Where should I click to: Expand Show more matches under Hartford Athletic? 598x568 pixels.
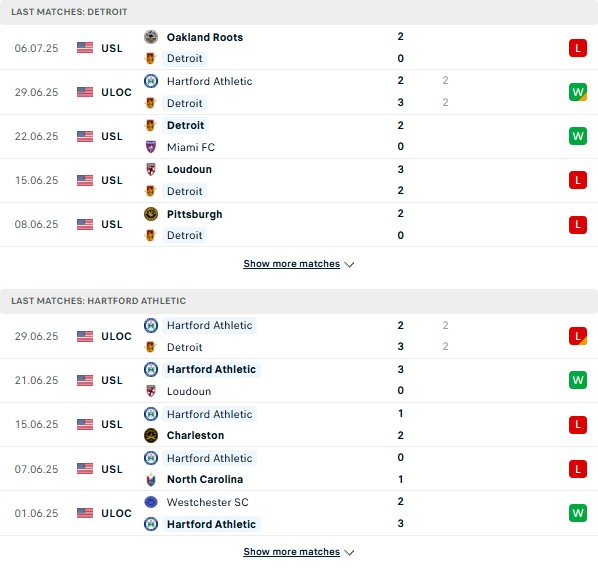click(x=291, y=552)
